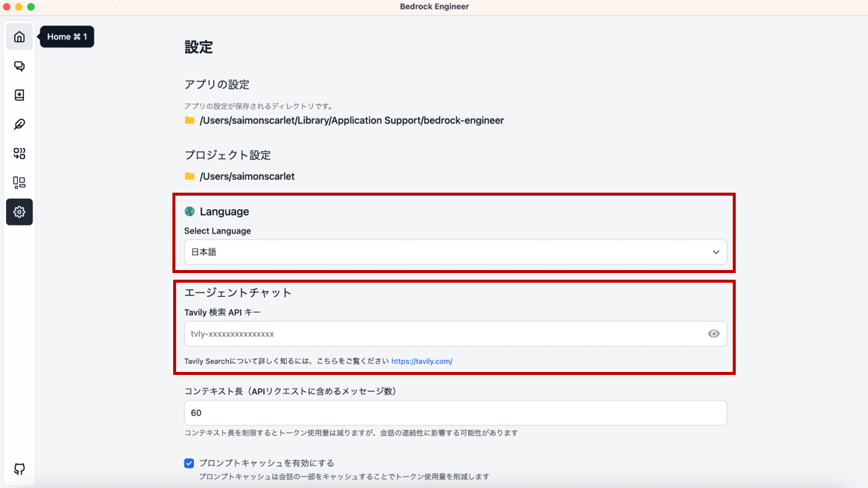Maximize the window with the green button

[x=31, y=7]
